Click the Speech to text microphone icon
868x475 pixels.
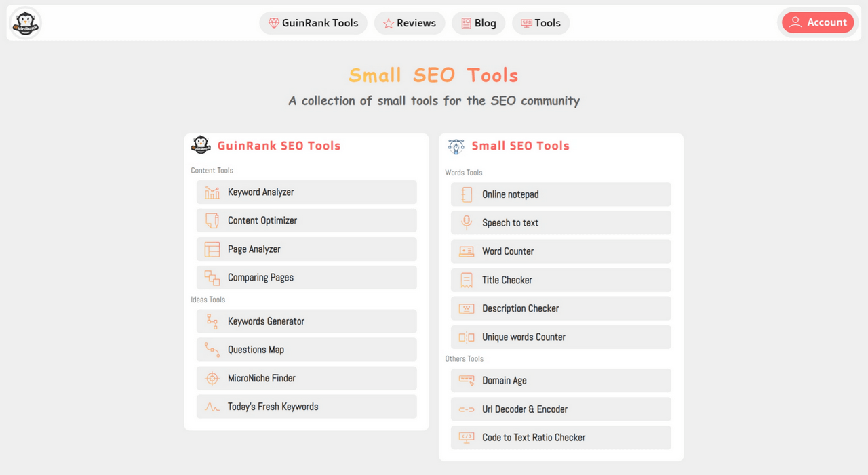pos(467,223)
